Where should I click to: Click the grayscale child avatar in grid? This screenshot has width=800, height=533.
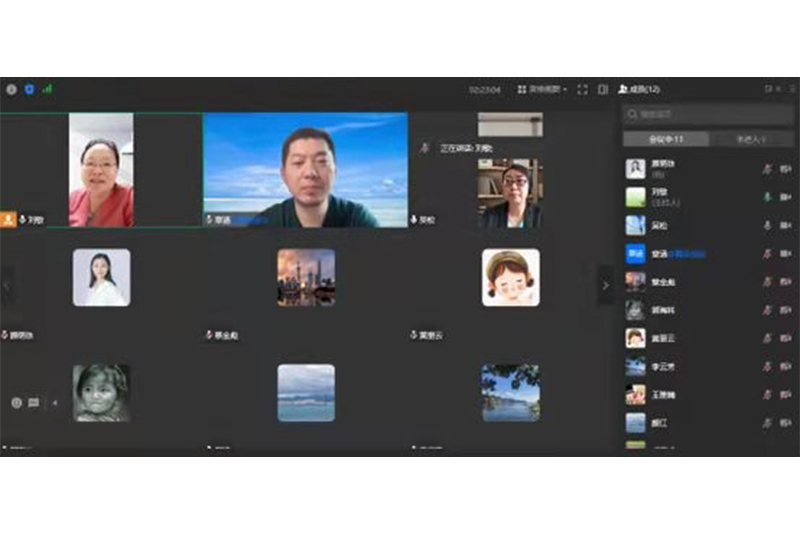pos(102,393)
